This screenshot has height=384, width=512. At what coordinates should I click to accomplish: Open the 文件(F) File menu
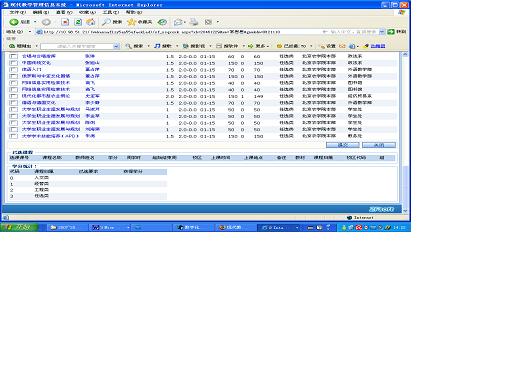click(18, 12)
